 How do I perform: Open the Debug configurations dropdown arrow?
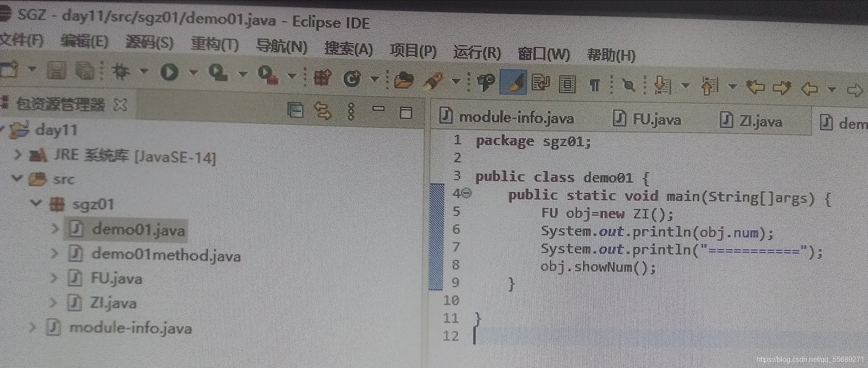click(x=143, y=71)
